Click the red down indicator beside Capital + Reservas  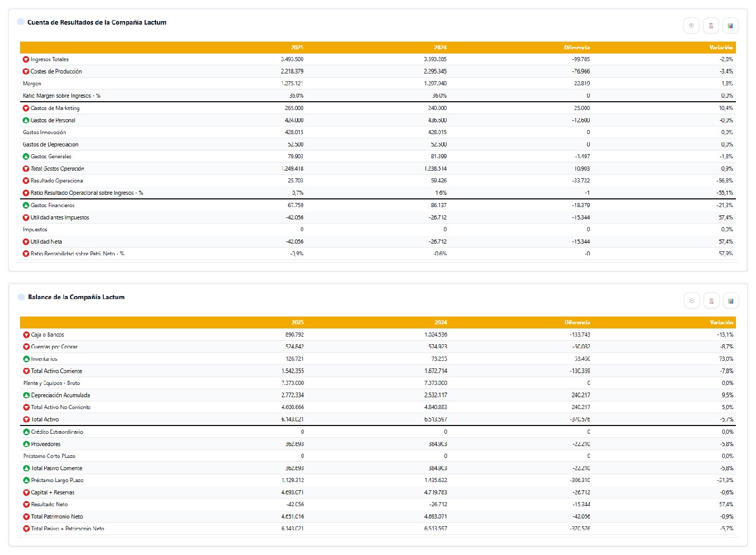coord(27,493)
